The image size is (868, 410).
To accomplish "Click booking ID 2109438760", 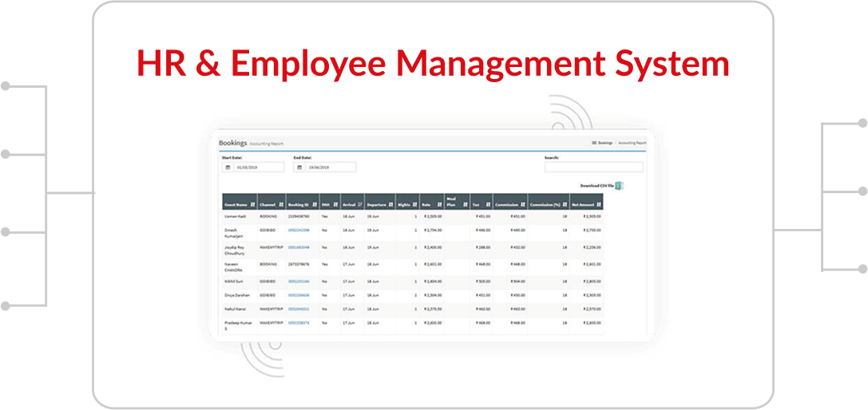I will click(x=299, y=216).
